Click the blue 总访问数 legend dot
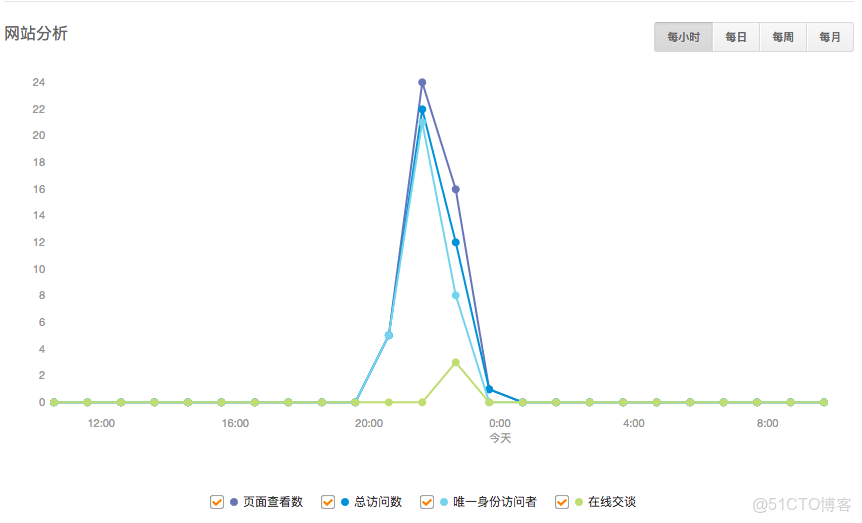The height and width of the screenshot is (523, 862). pyautogui.click(x=345, y=502)
